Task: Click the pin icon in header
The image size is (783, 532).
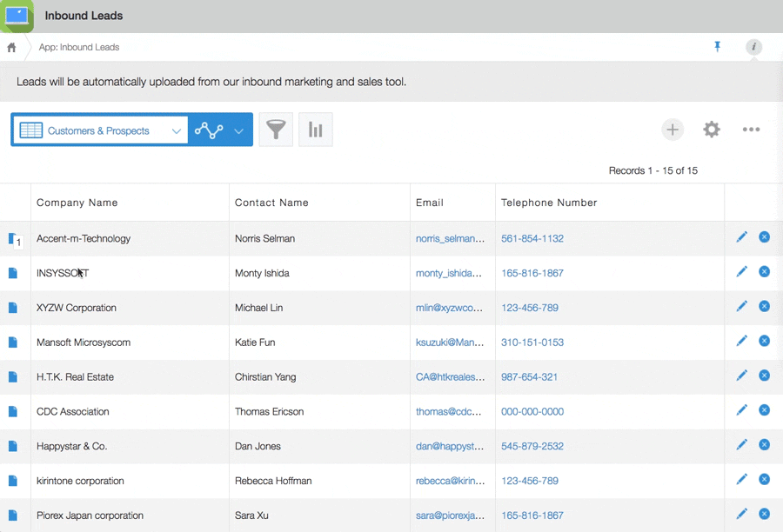Action: point(718,47)
